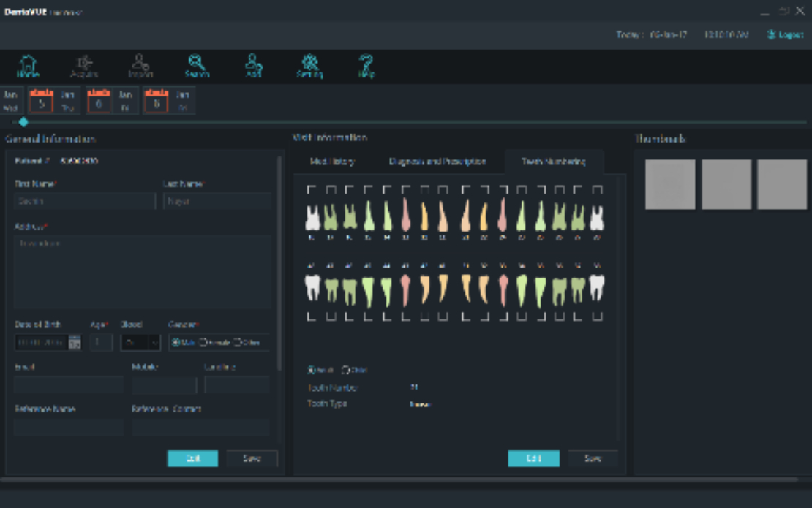Click Save in Visit Information panel

pyautogui.click(x=593, y=458)
